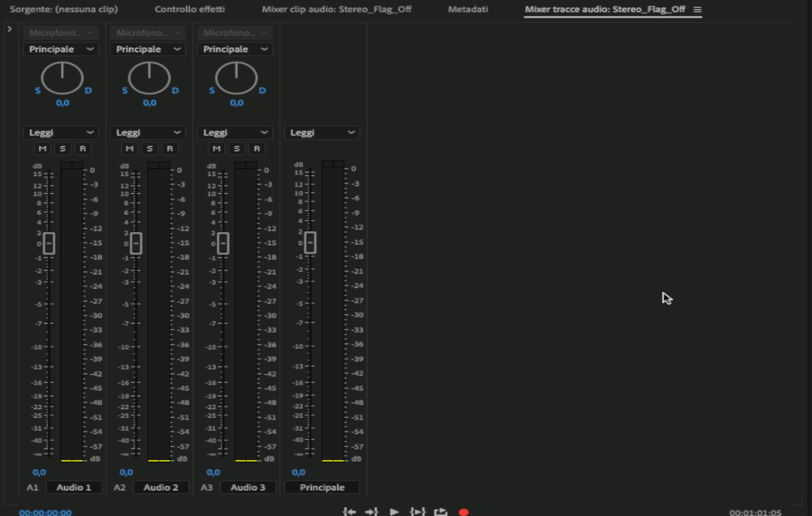Solo Audio 3 track with S button

(x=236, y=148)
